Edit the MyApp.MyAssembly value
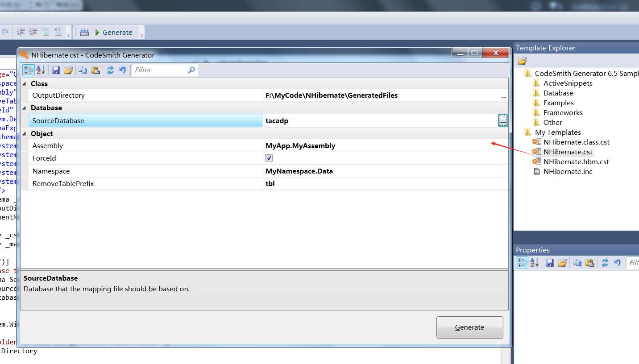The height and width of the screenshot is (364, 639). pos(300,145)
